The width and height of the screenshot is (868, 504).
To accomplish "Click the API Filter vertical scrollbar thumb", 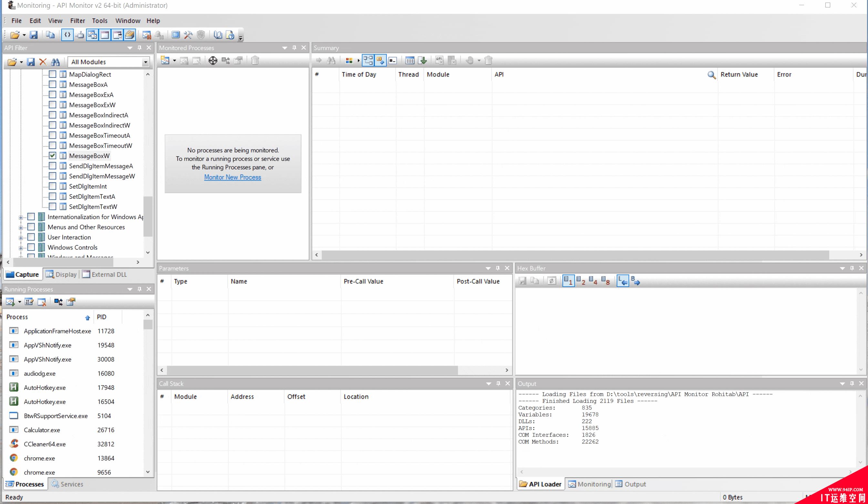I will (x=148, y=216).
